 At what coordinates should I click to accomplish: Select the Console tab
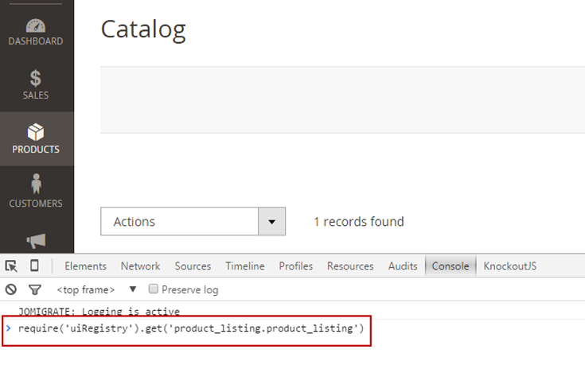coord(450,266)
